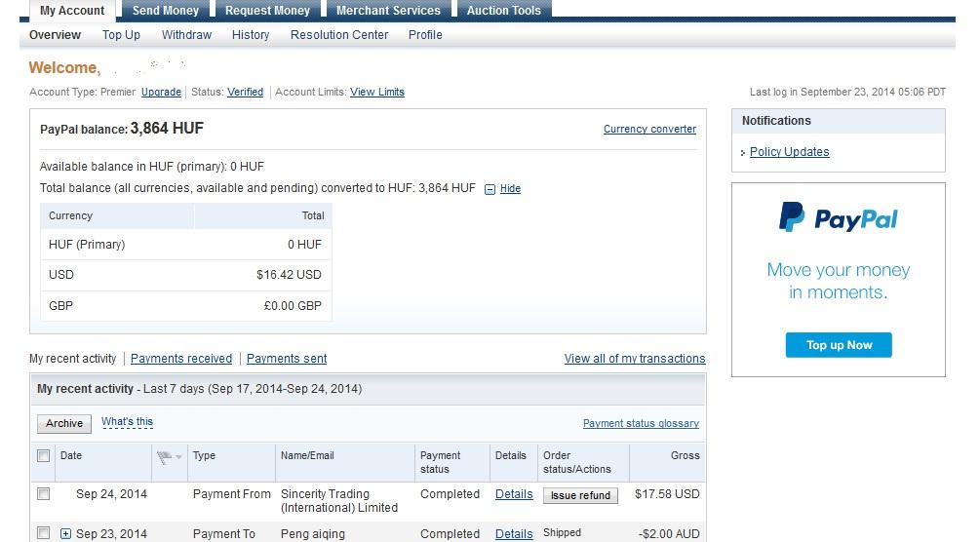Open Withdraw sub-menu item
This screenshot has width=980, height=542.
[186, 35]
